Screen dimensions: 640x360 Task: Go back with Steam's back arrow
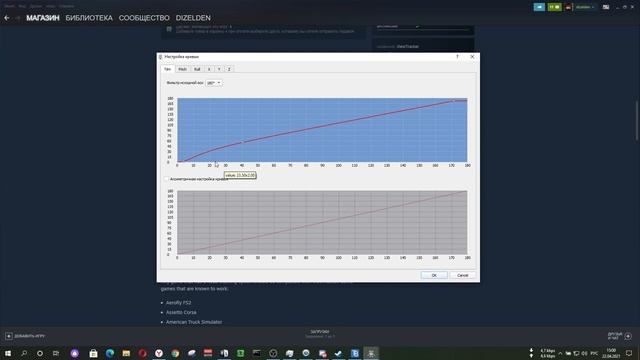(7, 18)
